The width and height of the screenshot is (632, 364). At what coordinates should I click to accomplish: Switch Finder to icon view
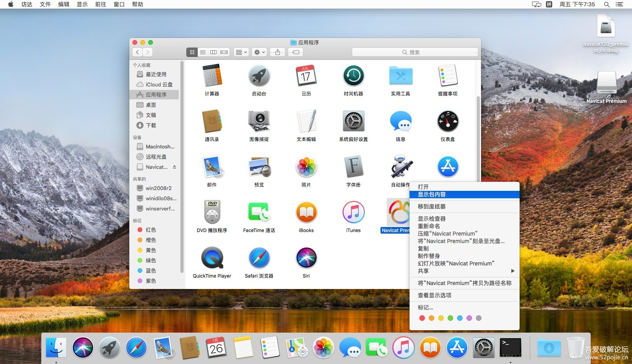[x=192, y=52]
